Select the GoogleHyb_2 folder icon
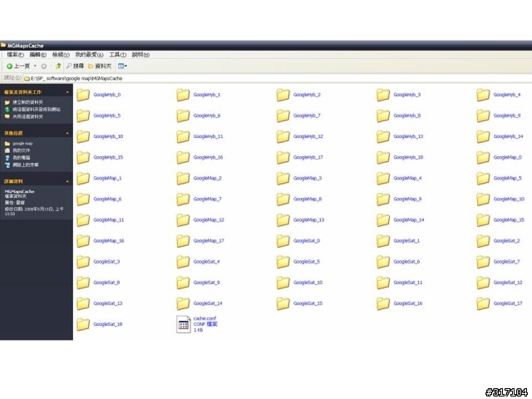532x399 pixels. tap(283, 95)
